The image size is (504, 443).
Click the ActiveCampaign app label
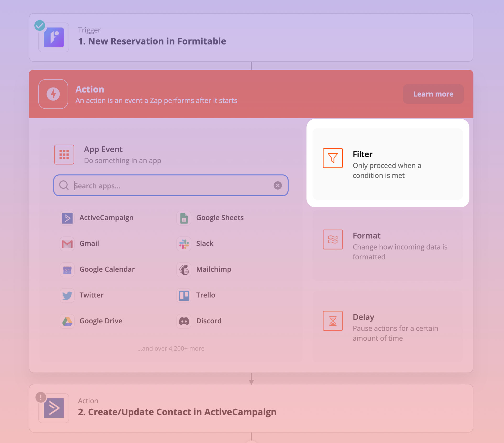tap(106, 218)
